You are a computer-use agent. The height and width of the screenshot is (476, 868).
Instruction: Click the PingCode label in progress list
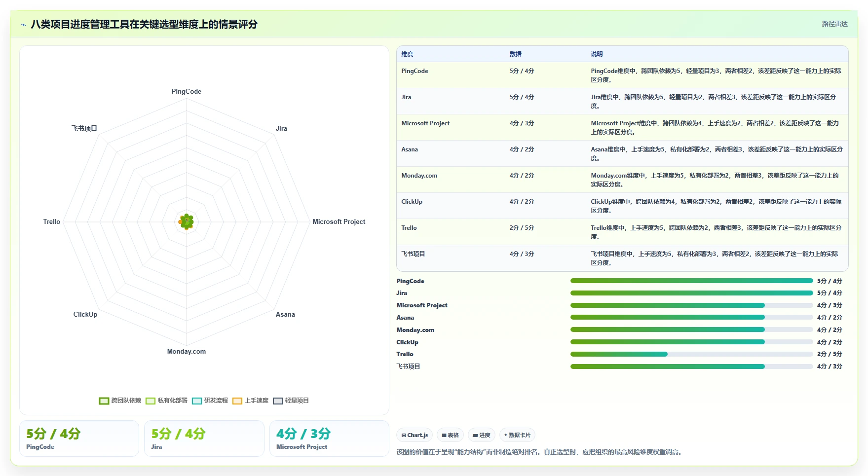click(x=410, y=281)
